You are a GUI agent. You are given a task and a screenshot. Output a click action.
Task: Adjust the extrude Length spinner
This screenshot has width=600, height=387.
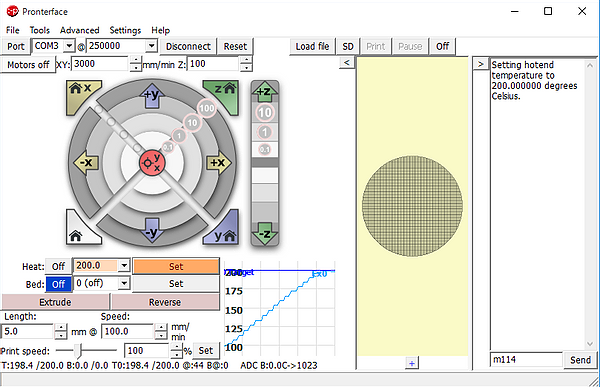click(x=60, y=331)
